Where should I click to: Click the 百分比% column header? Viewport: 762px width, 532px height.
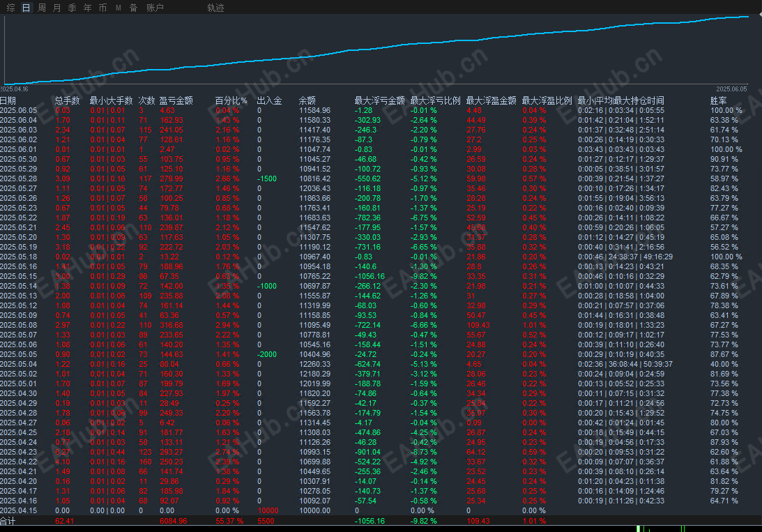click(x=231, y=100)
